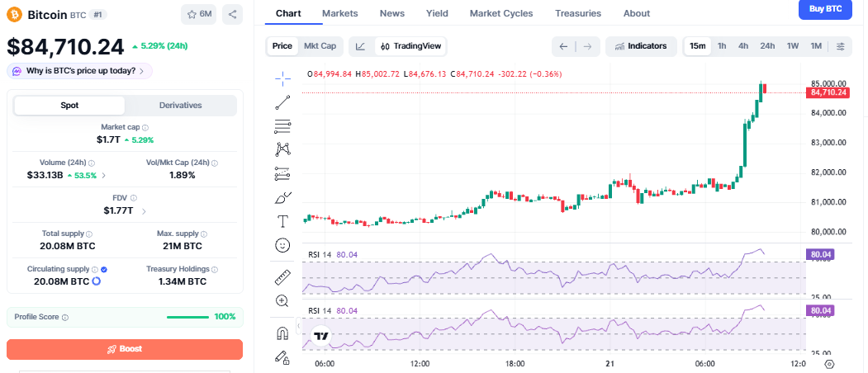Share Bitcoin page via share icon
868x373 pixels.
233,14
